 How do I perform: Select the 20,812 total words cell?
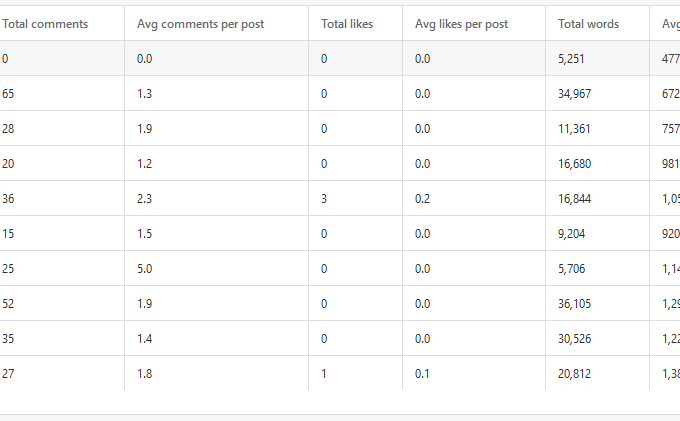[575, 374]
